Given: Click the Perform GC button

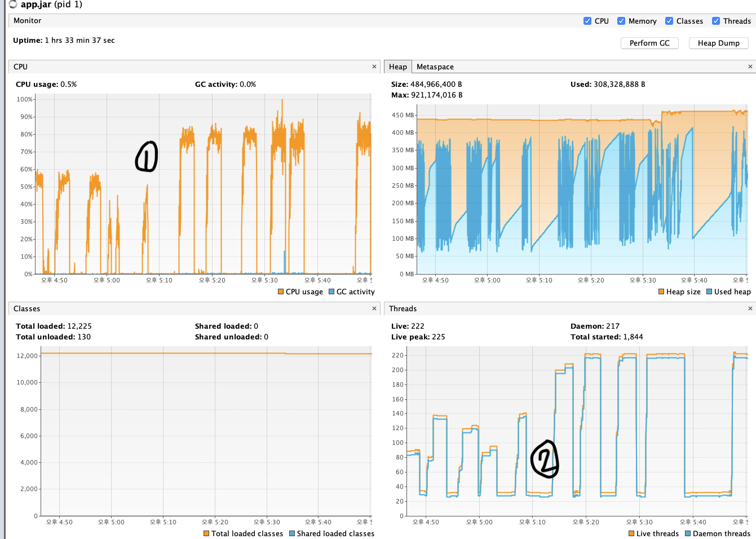Looking at the screenshot, I should (x=649, y=43).
